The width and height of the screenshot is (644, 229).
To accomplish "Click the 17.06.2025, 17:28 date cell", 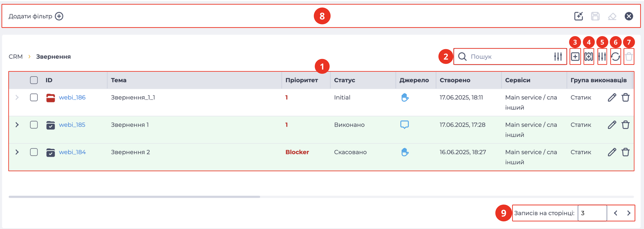I will click(x=462, y=125).
